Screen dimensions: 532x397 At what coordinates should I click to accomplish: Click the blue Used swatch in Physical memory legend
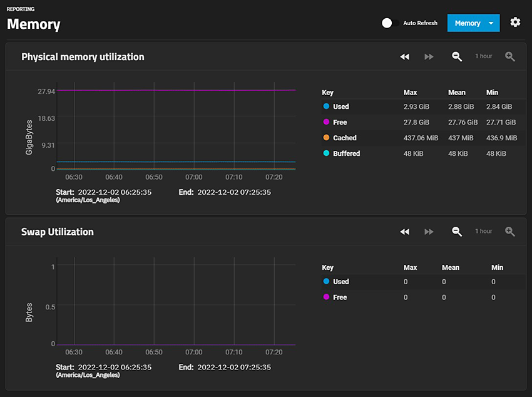click(x=326, y=106)
